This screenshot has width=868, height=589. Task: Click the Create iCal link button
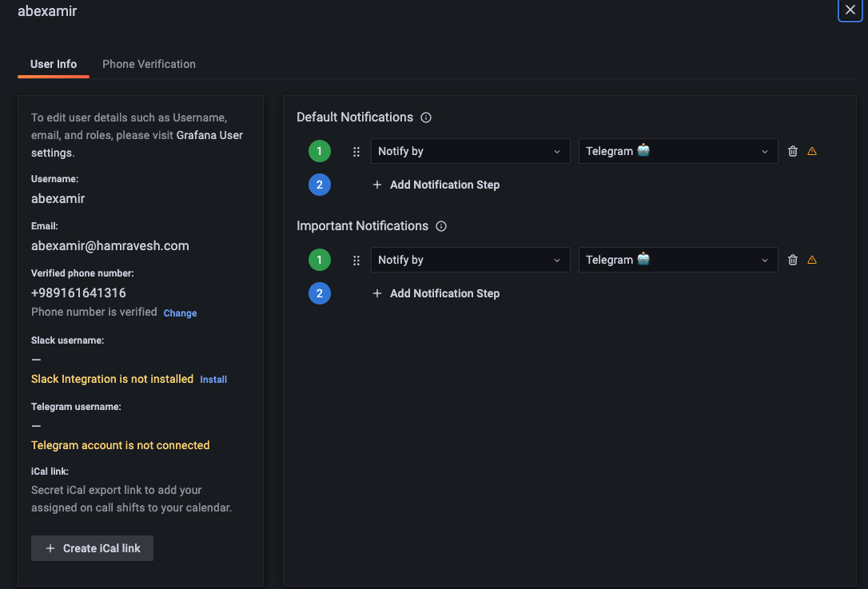pos(92,548)
